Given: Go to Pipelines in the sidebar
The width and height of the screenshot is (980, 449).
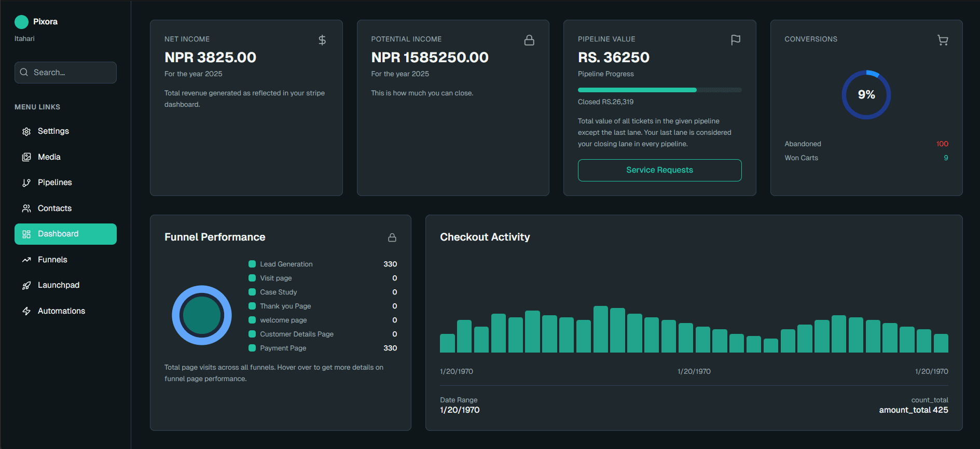Looking at the screenshot, I should coord(54,183).
